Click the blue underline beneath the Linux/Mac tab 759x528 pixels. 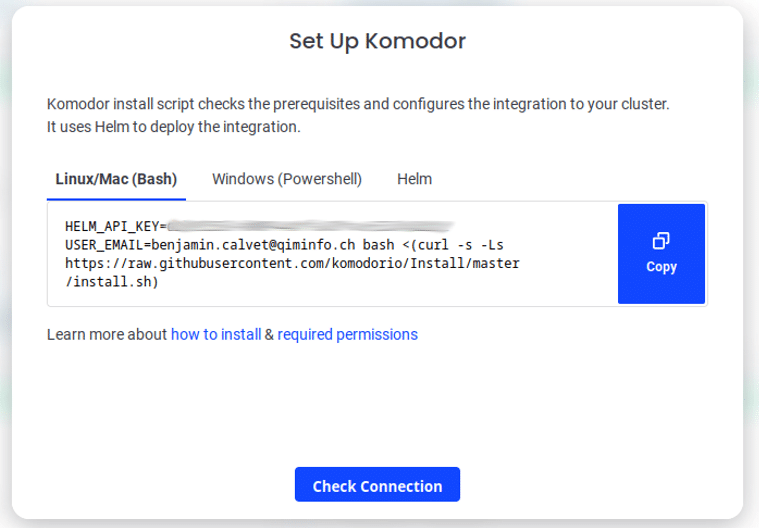(116, 199)
